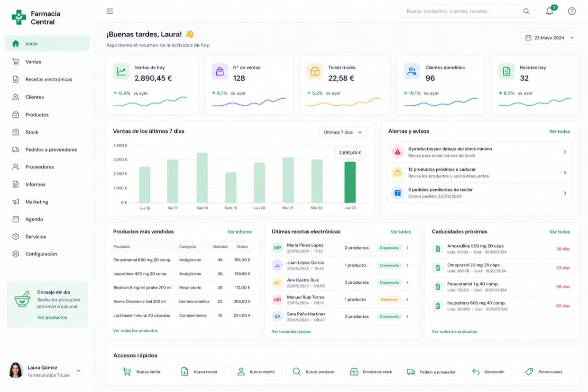Open Manuel Ruiz Torres recipe chevron
The height and width of the screenshot is (392, 588).
(407, 299)
